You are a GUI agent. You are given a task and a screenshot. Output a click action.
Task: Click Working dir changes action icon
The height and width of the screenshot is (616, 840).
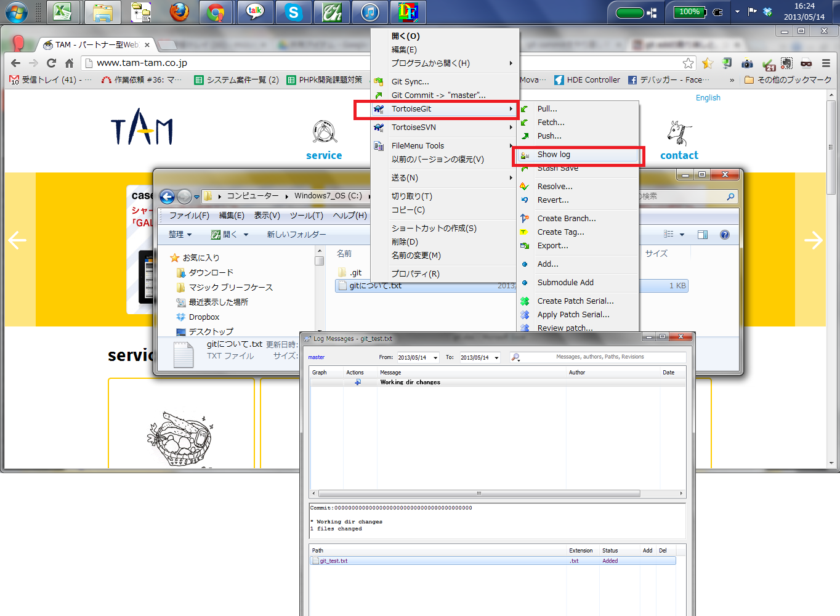click(357, 382)
